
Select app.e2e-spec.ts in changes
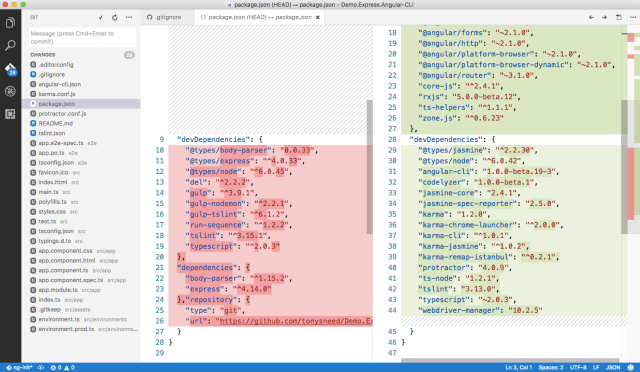(x=81, y=143)
